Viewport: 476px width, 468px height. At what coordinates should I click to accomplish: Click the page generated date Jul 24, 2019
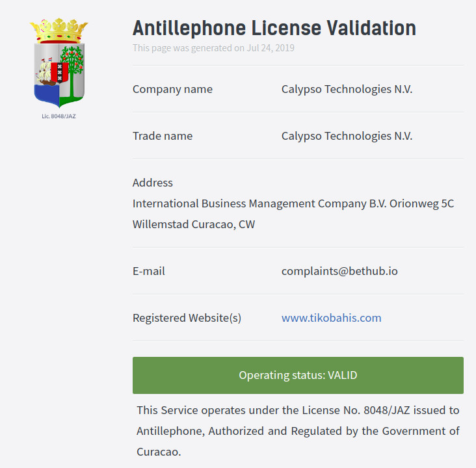271,48
